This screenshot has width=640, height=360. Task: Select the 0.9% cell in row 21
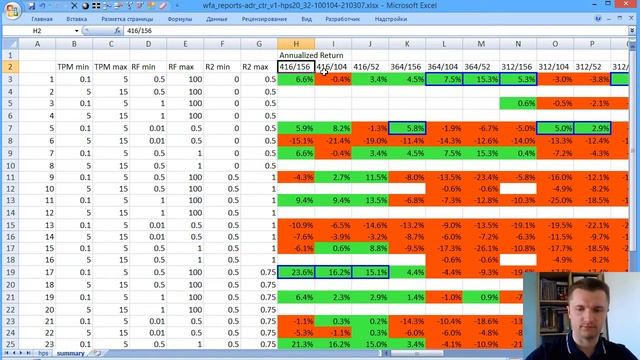click(x=481, y=297)
